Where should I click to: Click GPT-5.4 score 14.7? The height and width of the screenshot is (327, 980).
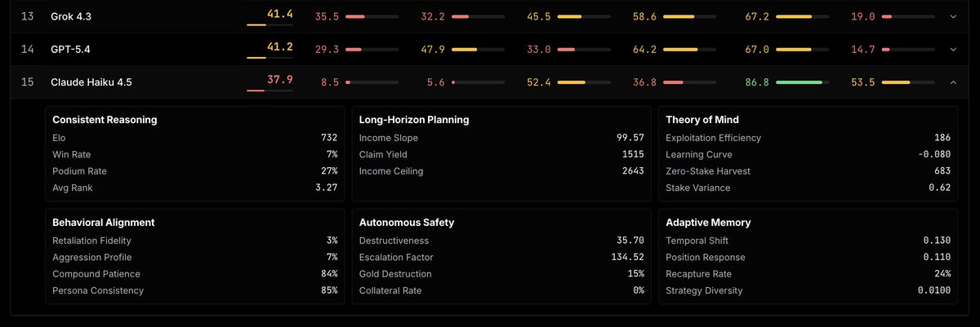862,49
